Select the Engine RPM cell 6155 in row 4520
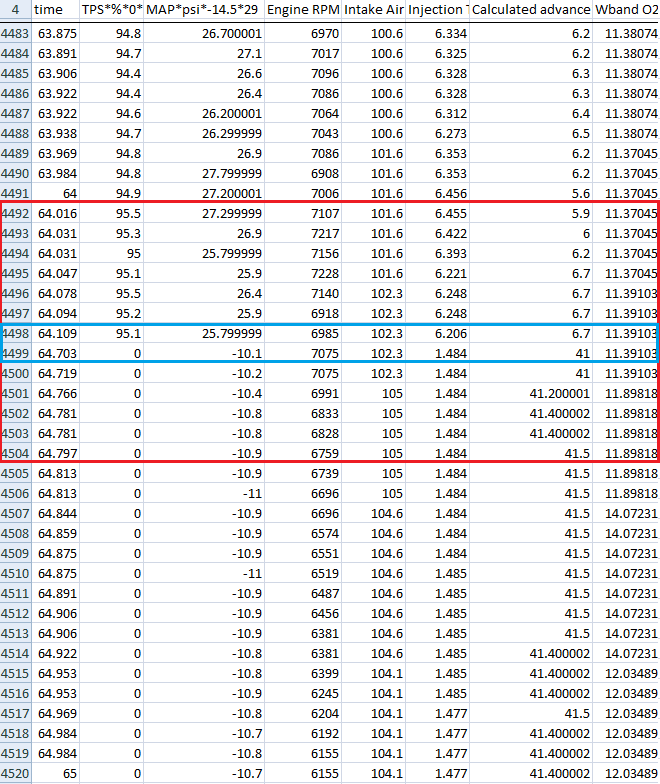The width and height of the screenshot is (660, 784). click(303, 774)
